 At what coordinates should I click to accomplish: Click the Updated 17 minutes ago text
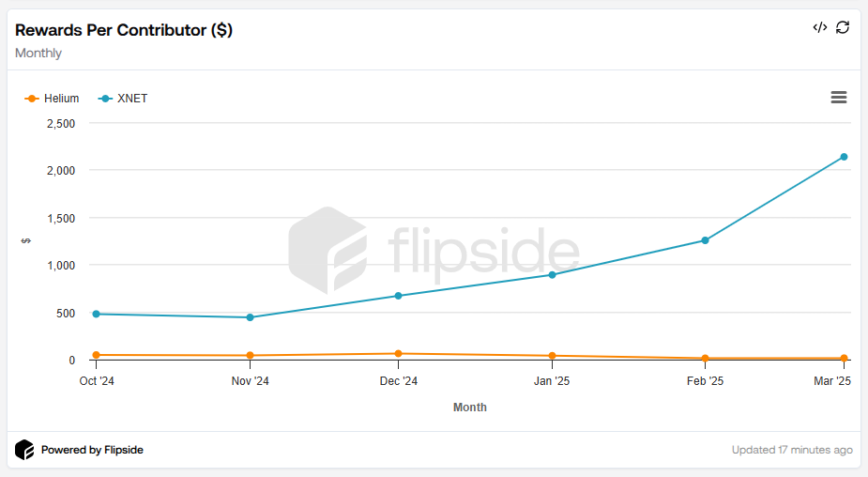tap(792, 450)
